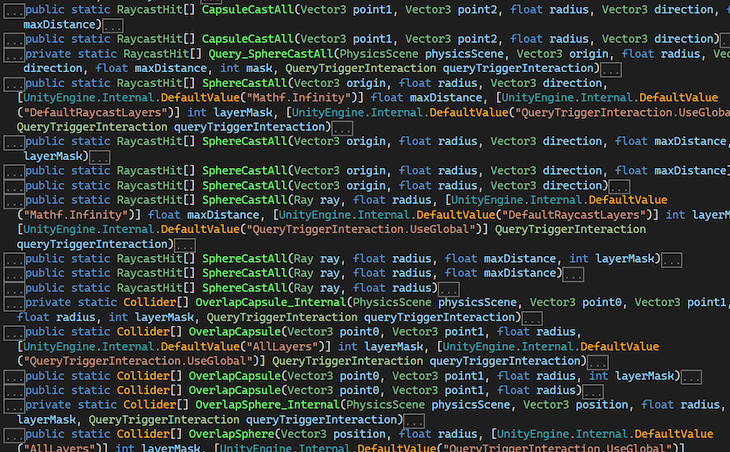Click 'Collider' return type before OverlapSphere_Internal
The width and height of the screenshot is (730, 452).
143,405
